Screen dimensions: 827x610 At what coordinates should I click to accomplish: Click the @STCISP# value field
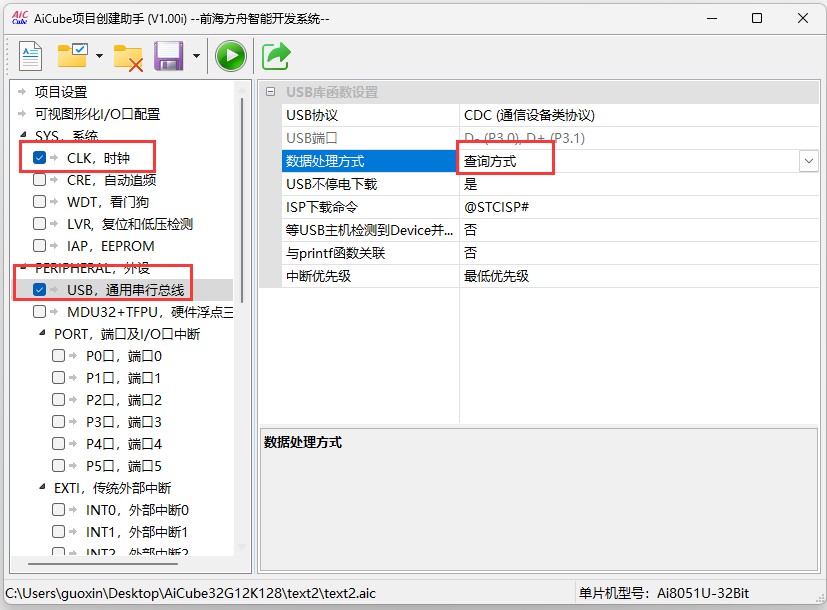[x=639, y=207]
